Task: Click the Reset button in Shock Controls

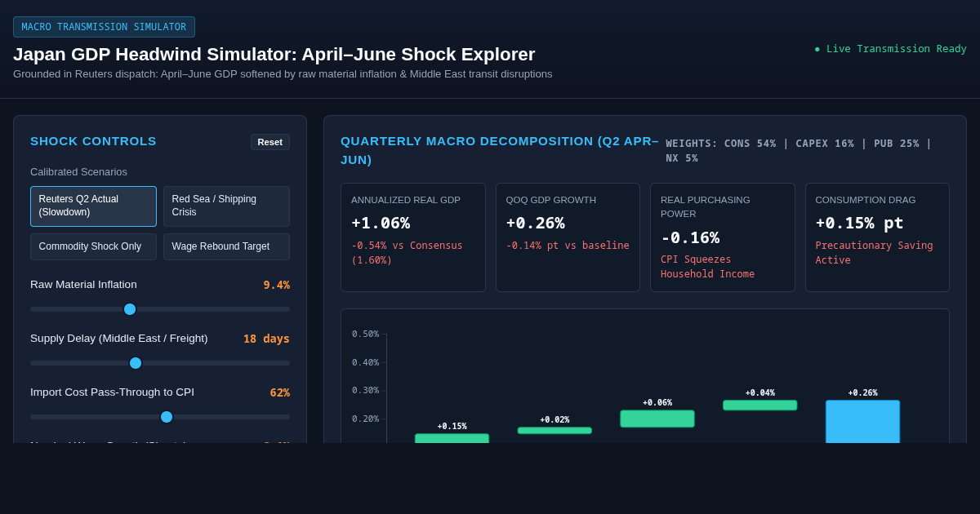Action: pos(269,142)
